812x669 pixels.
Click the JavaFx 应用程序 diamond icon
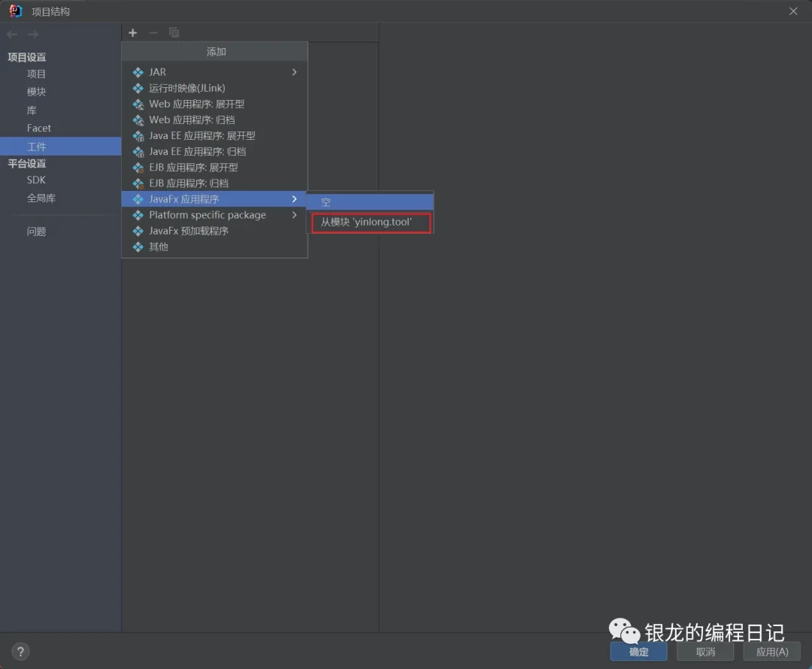coord(138,199)
